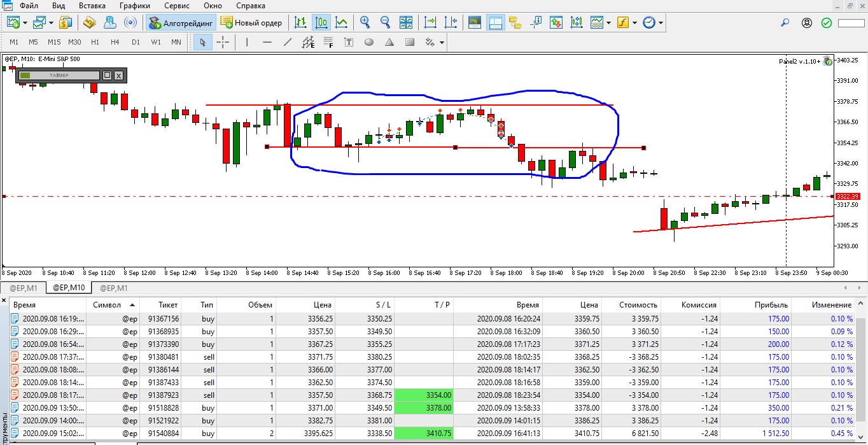Image resolution: width=868 pixels, height=445 pixels.
Task: Expand the new chart dropdown arrow
Action: (x=25, y=23)
